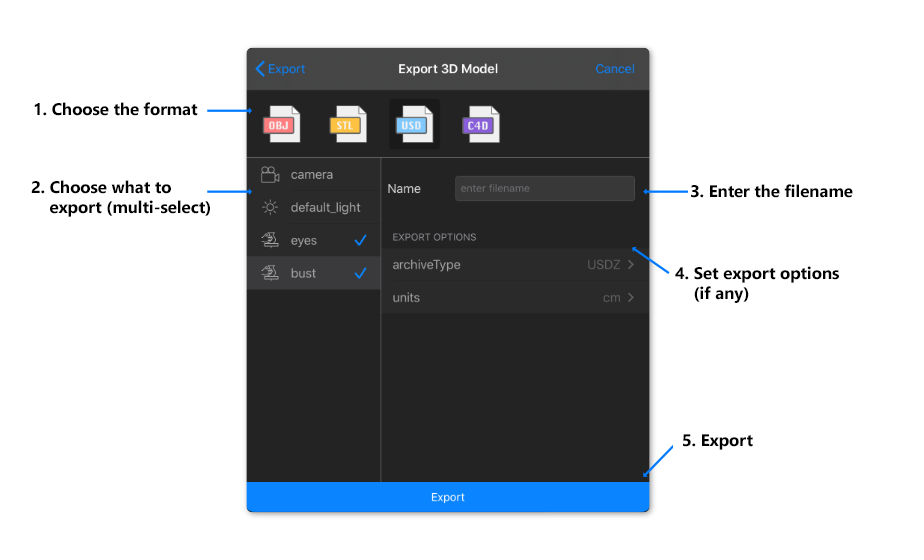Click the camera icon in the object list
Viewport: 924px width, 560px height.
click(270, 174)
